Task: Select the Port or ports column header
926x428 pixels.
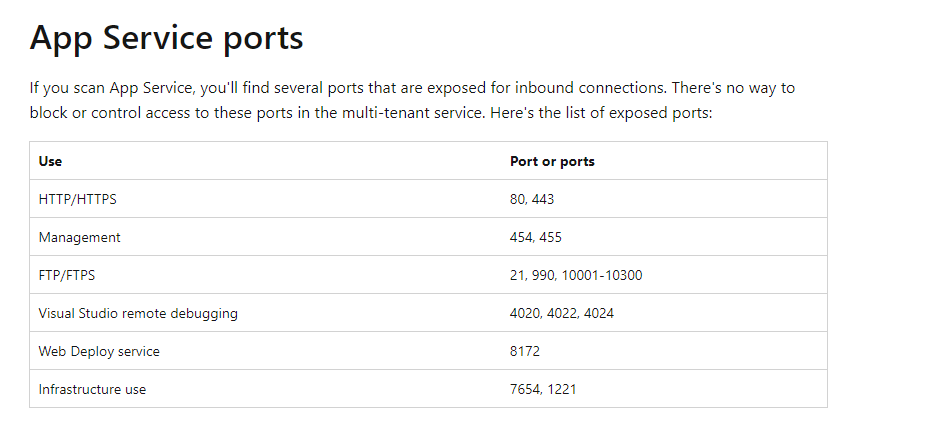Action: coord(552,161)
